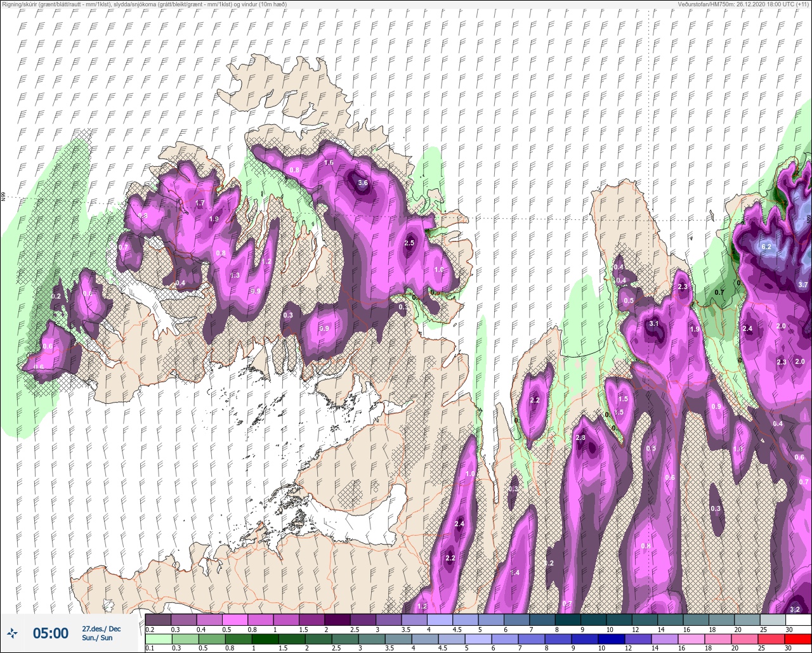
Task: Click the 'Rigning/skúrir' map title legend text
Action: (146, 4)
